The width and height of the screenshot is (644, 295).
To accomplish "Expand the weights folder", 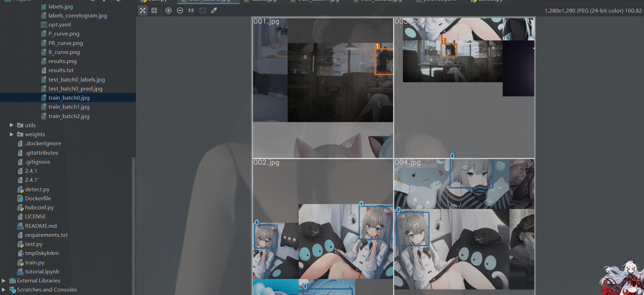I will [x=12, y=134].
